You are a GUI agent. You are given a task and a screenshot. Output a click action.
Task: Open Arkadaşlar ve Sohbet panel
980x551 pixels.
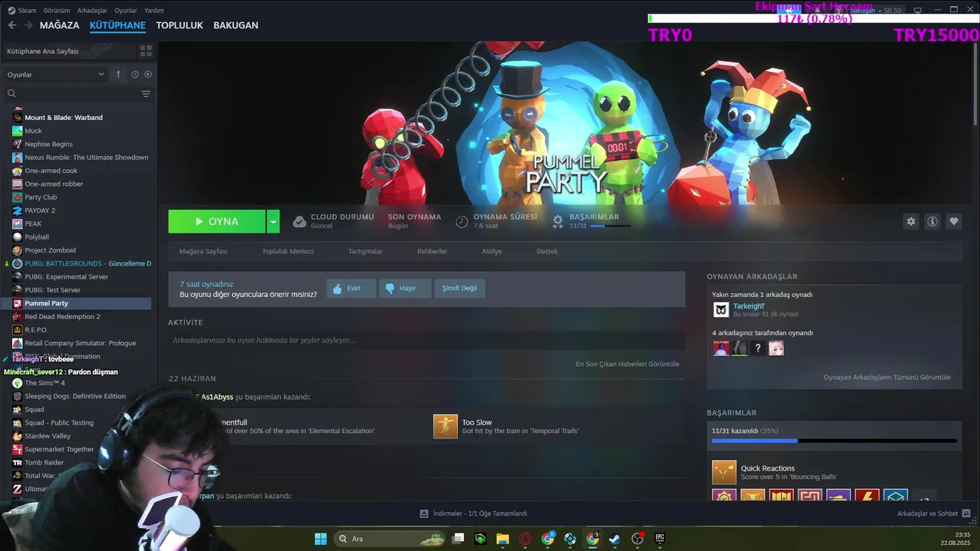point(933,514)
